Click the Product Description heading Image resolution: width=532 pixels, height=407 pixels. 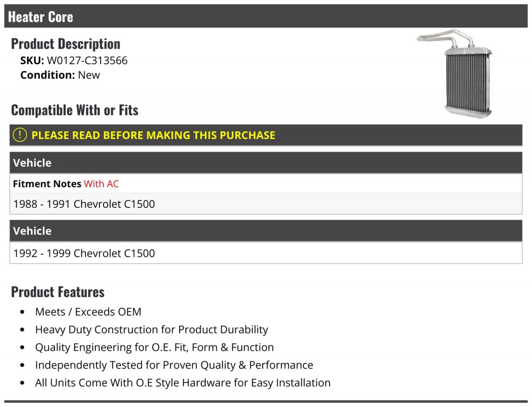click(66, 44)
